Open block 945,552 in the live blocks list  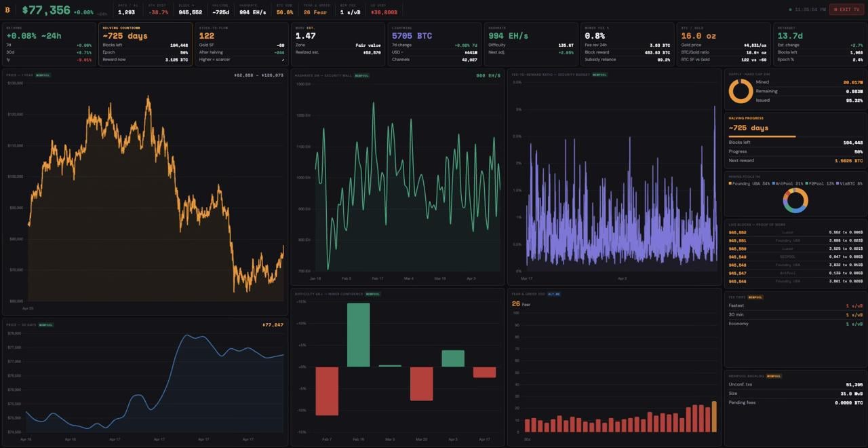click(738, 232)
